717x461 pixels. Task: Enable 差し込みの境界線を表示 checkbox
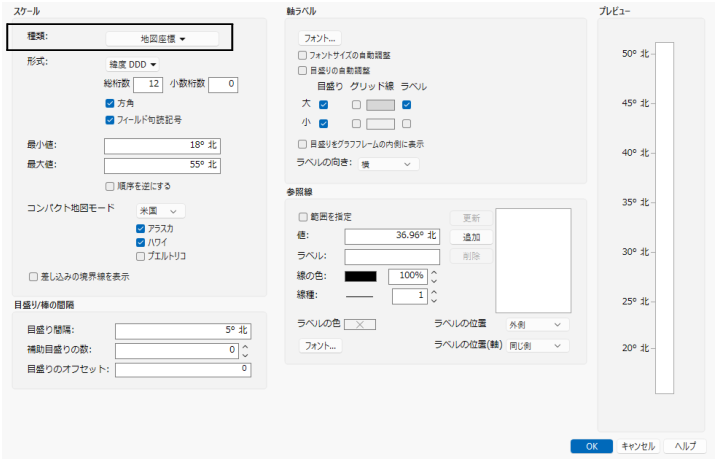click(33, 277)
